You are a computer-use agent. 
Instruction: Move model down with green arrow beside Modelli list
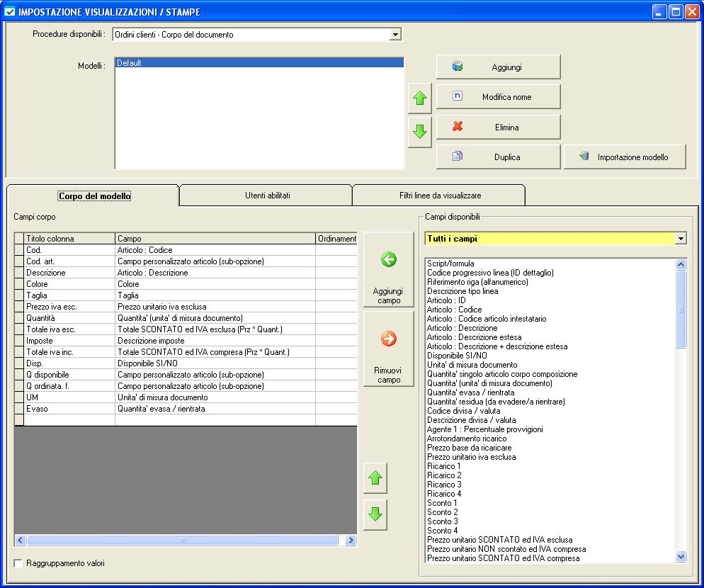pyautogui.click(x=420, y=131)
